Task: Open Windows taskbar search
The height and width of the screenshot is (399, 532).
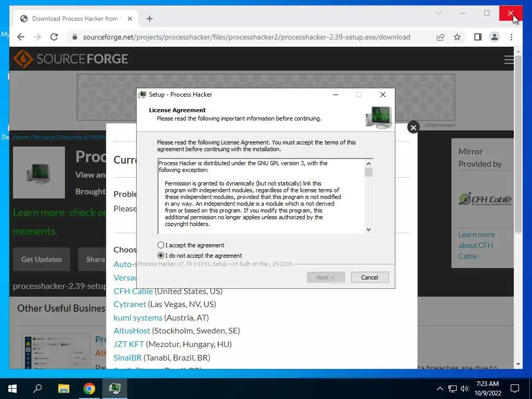Action: pyautogui.click(x=37, y=389)
